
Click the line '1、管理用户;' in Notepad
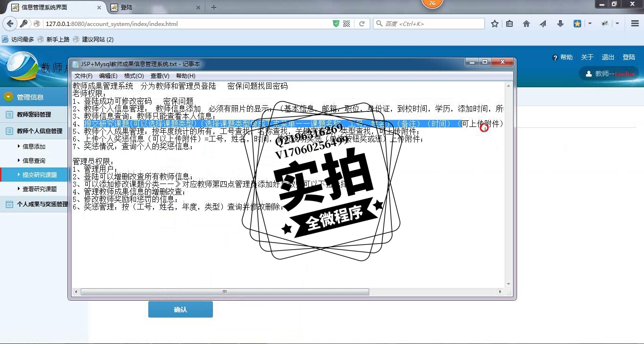pos(95,169)
